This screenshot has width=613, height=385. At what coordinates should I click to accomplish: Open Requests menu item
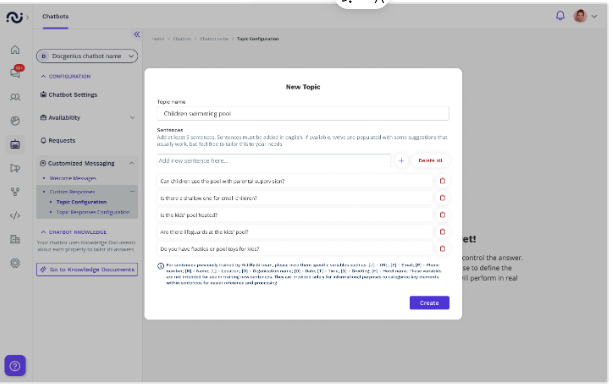[x=58, y=140]
